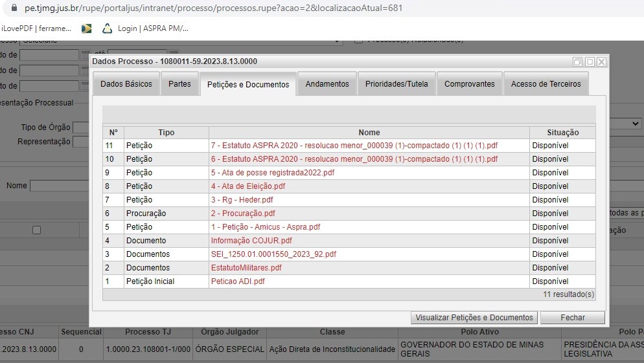The height and width of the screenshot is (363, 644).
Task: Click the Tipo column header
Action: point(167,132)
